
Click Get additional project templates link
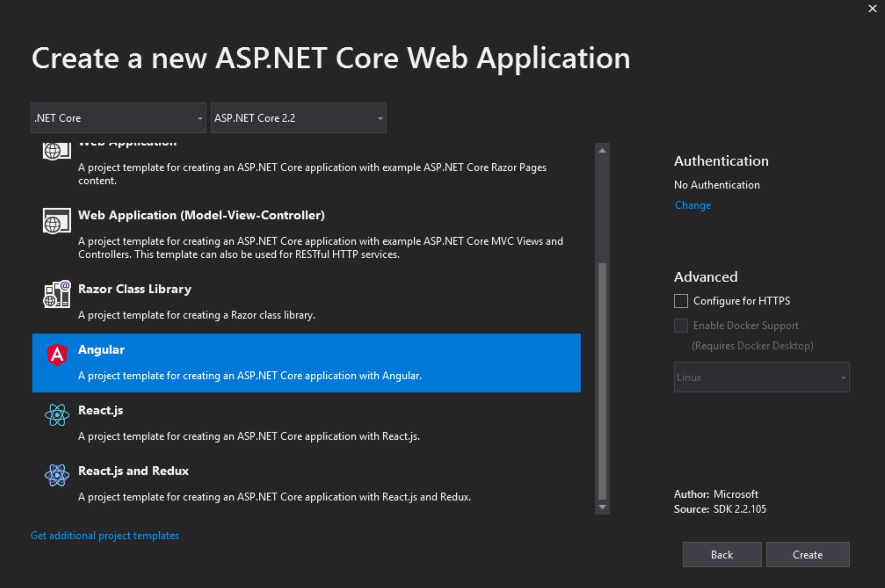click(106, 536)
